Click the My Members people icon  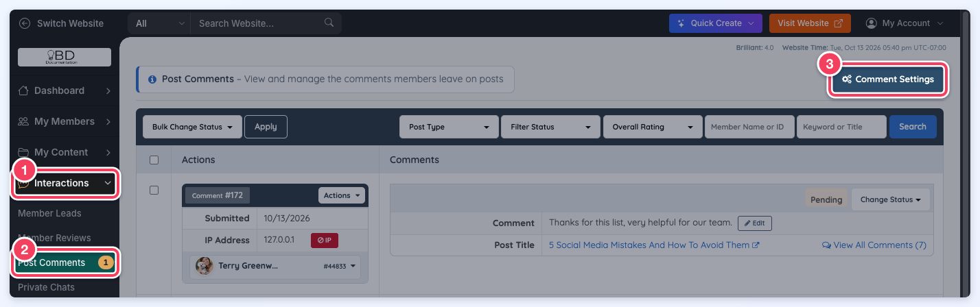click(x=23, y=121)
